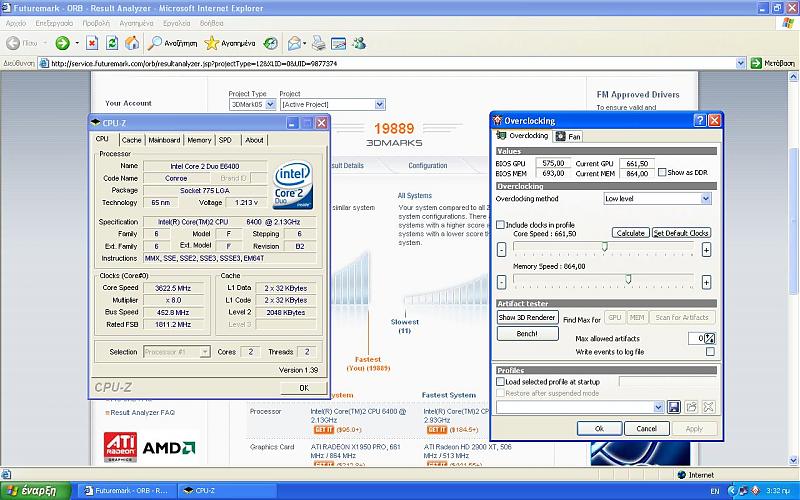The image size is (800, 500).
Task: Click the Core Speed plus button
Action: pyautogui.click(x=706, y=250)
